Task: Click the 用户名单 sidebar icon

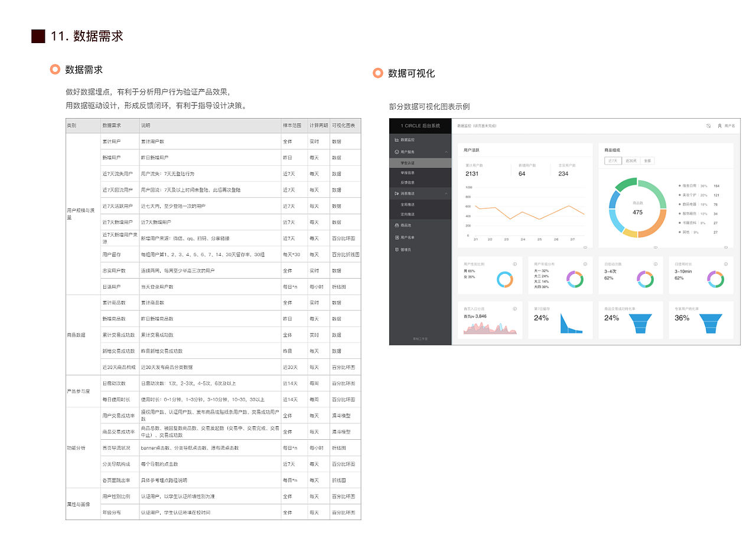Action: (396, 237)
